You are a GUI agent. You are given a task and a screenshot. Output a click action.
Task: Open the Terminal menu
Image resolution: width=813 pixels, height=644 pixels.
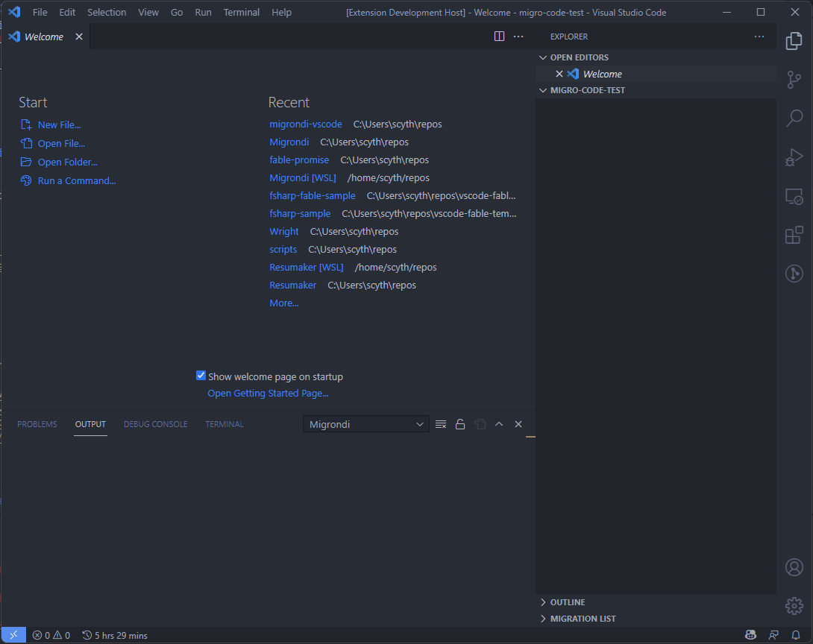(241, 12)
